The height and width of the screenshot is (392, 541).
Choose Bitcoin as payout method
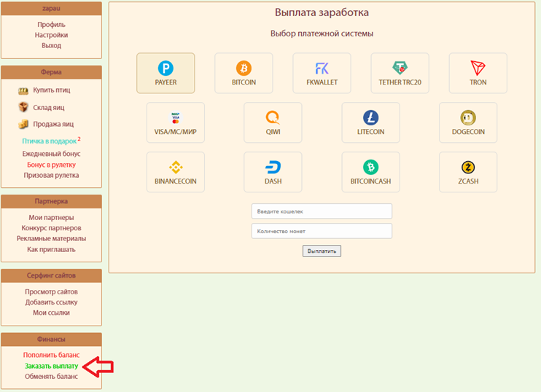pos(244,73)
